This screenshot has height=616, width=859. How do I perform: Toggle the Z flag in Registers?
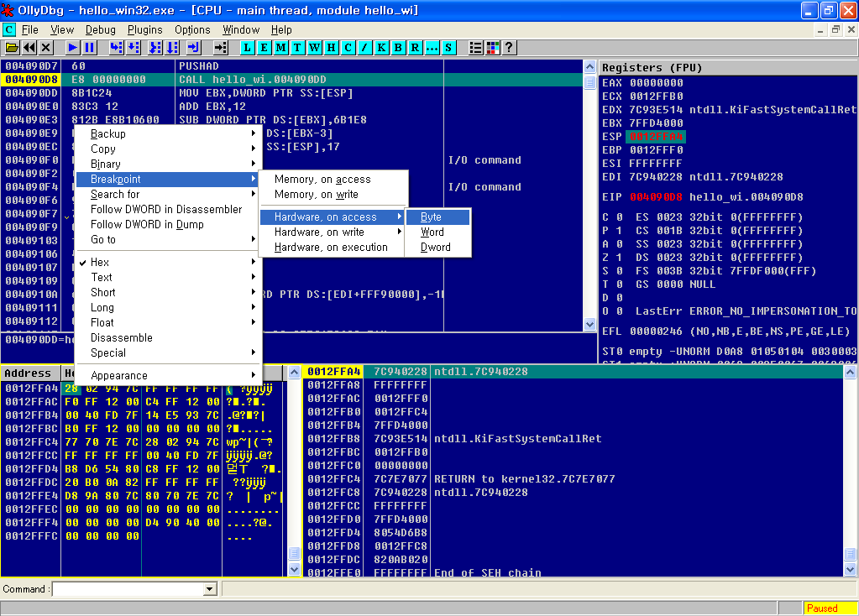coord(617,258)
